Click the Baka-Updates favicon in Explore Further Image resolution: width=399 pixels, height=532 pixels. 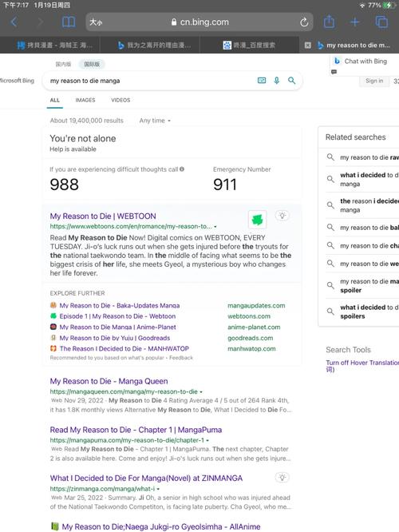click(53, 305)
